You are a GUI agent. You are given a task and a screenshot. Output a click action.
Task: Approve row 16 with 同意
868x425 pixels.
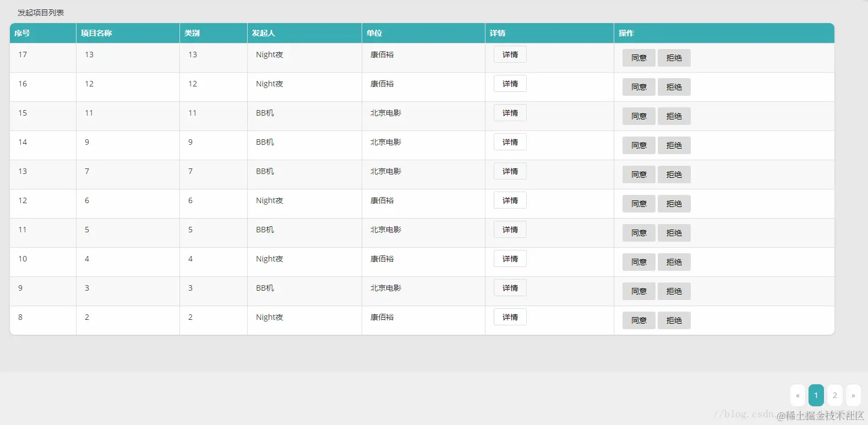point(638,87)
